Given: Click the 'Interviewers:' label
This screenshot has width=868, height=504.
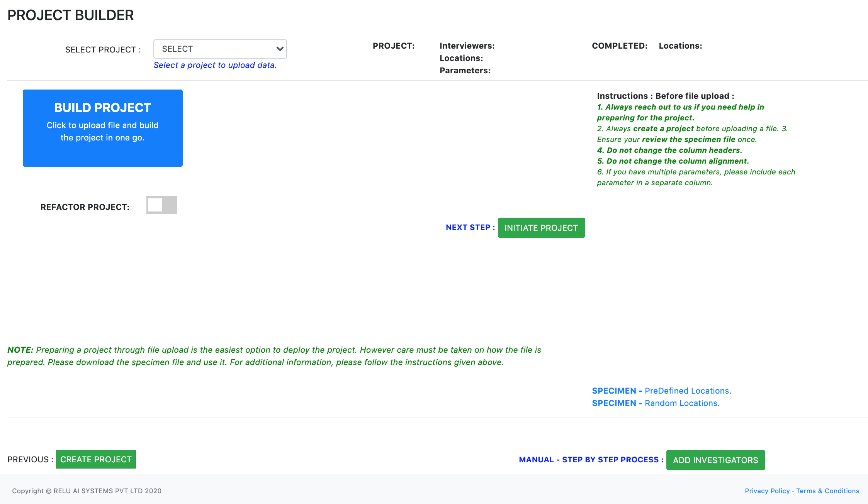Looking at the screenshot, I should pyautogui.click(x=467, y=46).
